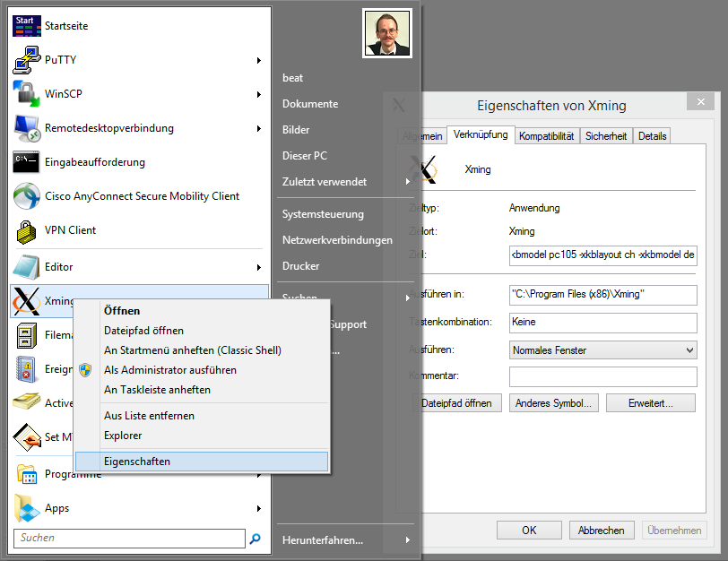This screenshot has width=728, height=561.
Task: Click the magnifier search icon
Action: coord(255,539)
